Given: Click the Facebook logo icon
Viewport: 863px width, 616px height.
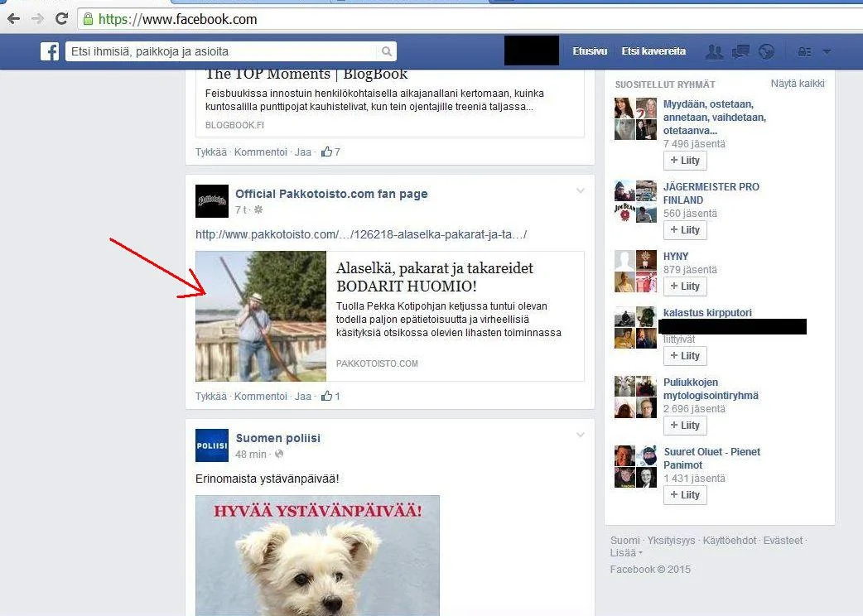Looking at the screenshot, I should point(50,51).
